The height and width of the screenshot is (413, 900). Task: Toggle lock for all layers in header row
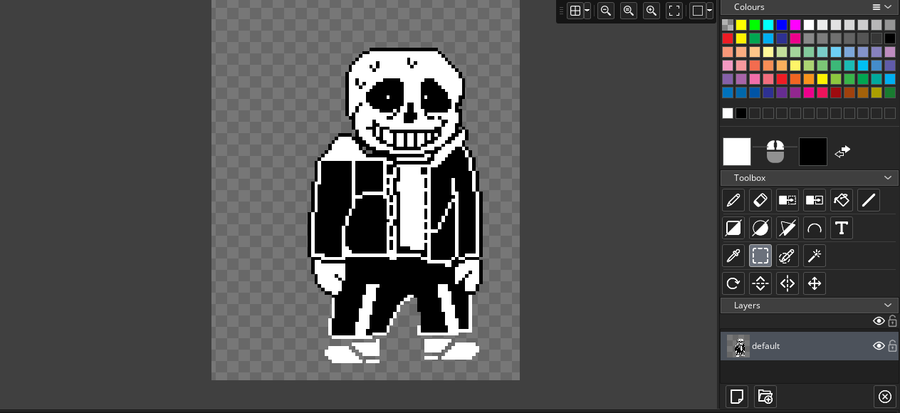pos(892,321)
